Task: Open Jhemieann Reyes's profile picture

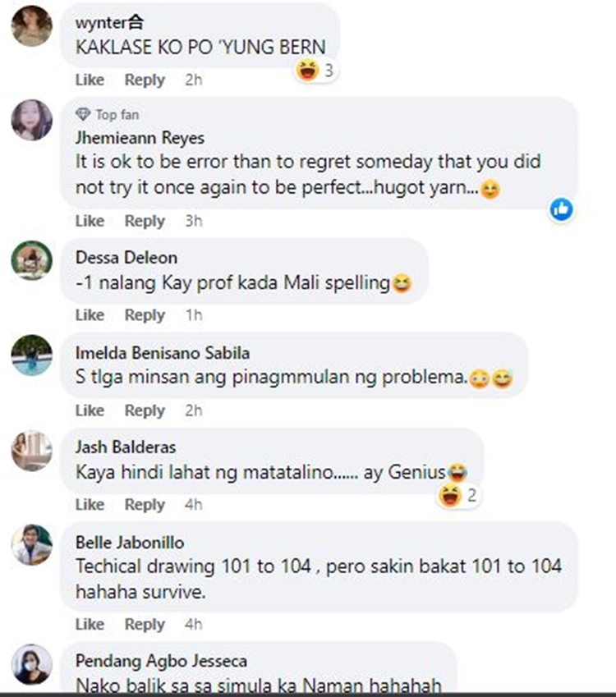Action: pos(31,120)
